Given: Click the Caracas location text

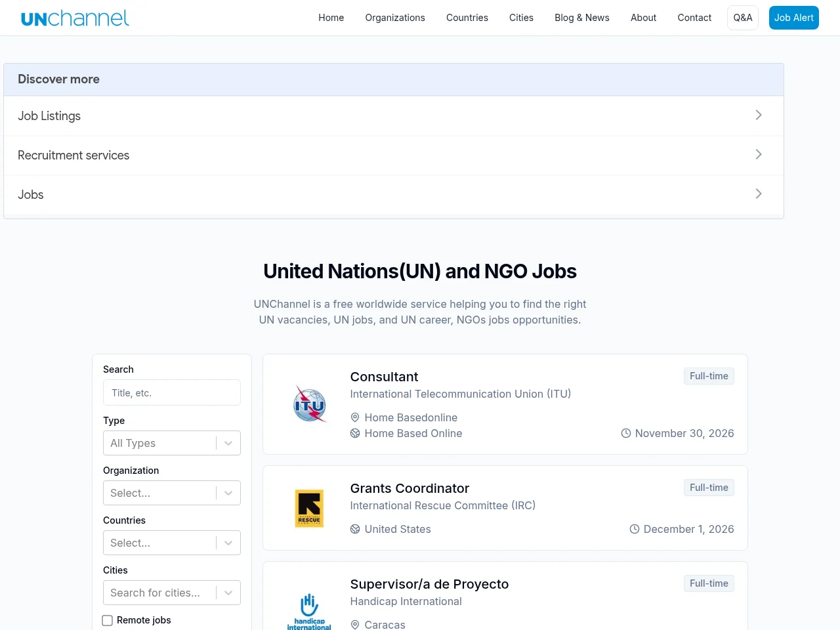Looking at the screenshot, I should tap(385, 625).
